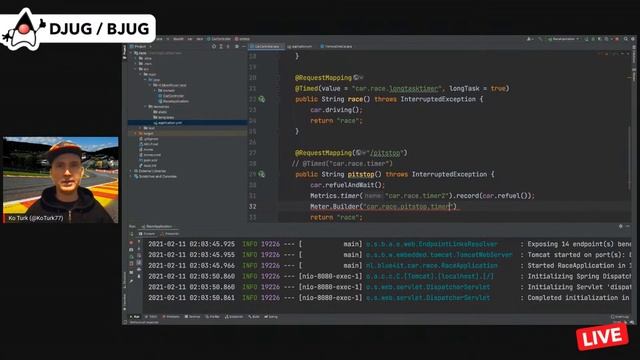The image size is (640, 360).
Task: Select the Endpoints tab in Run panel
Action: (170, 234)
